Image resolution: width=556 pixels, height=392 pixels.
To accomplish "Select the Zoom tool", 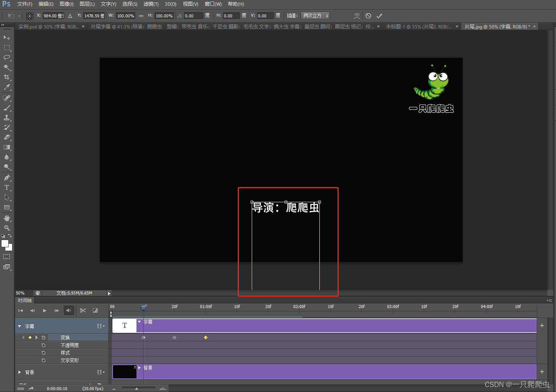I will pyautogui.click(x=7, y=228).
